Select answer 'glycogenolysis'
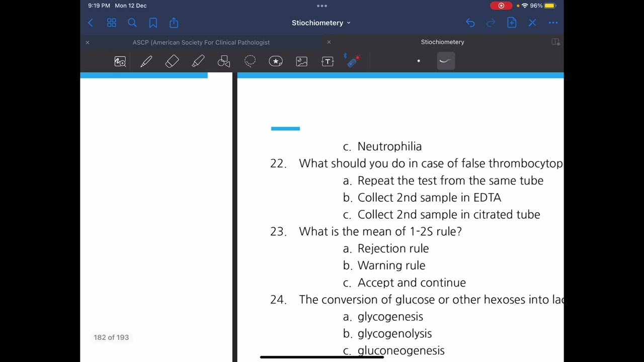 coord(394,334)
